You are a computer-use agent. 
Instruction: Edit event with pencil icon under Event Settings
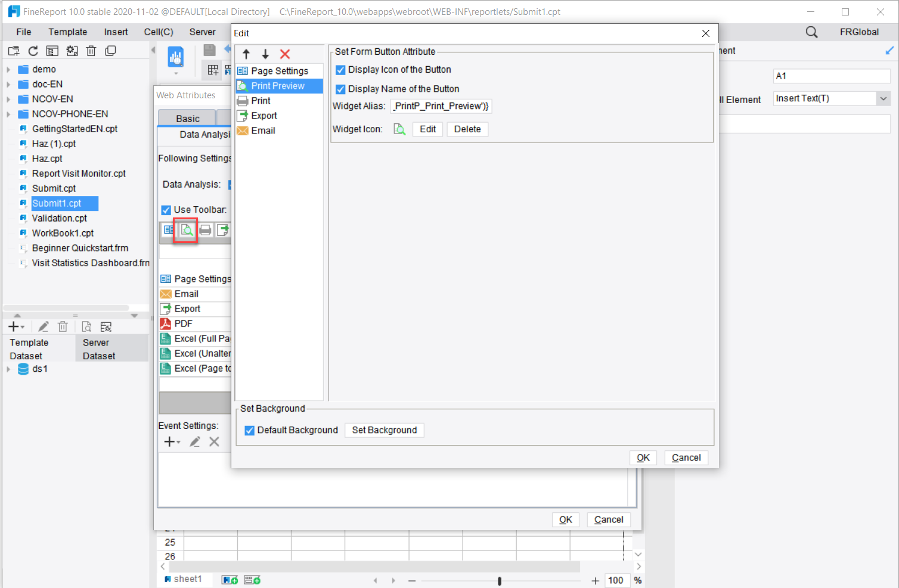point(195,441)
